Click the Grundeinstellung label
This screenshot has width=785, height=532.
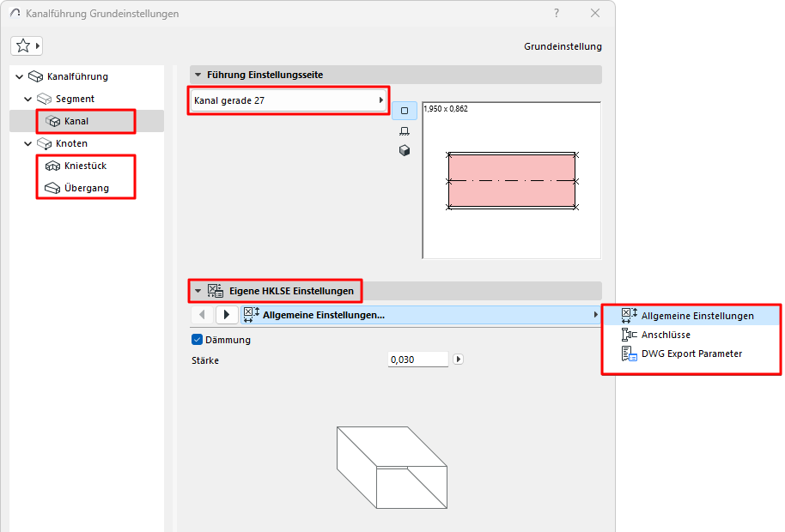coord(563,46)
